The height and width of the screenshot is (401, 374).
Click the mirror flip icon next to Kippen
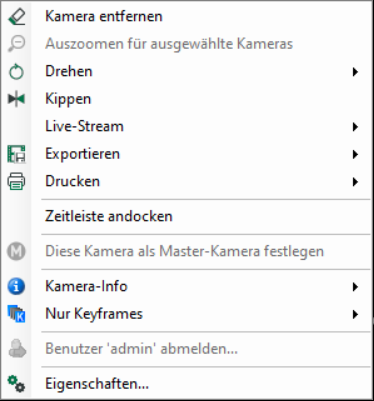[x=16, y=99]
